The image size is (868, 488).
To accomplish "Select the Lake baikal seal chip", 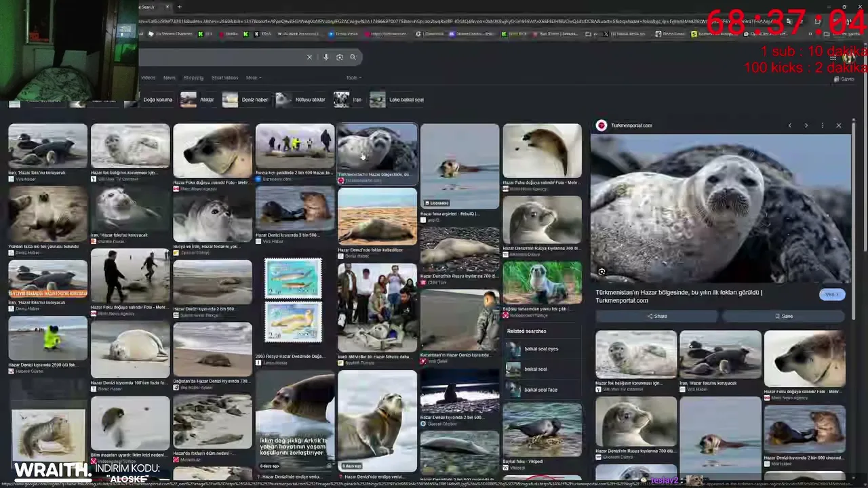I will pos(397,100).
